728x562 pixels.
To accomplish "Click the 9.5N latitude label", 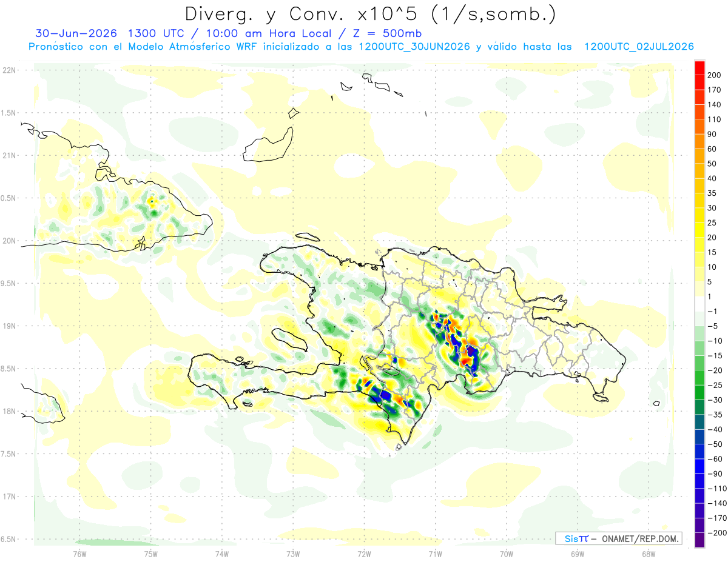I will click(8, 283).
